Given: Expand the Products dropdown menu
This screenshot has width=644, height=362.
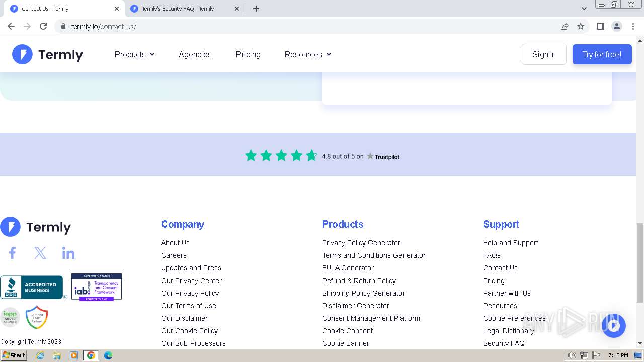Looking at the screenshot, I should (x=134, y=54).
